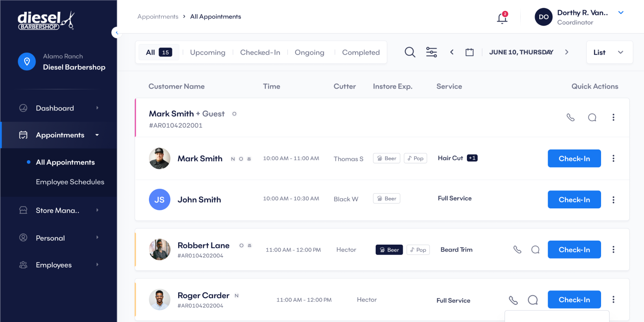
Task: Open chat for Mark Smith + Guest
Action: (x=592, y=117)
